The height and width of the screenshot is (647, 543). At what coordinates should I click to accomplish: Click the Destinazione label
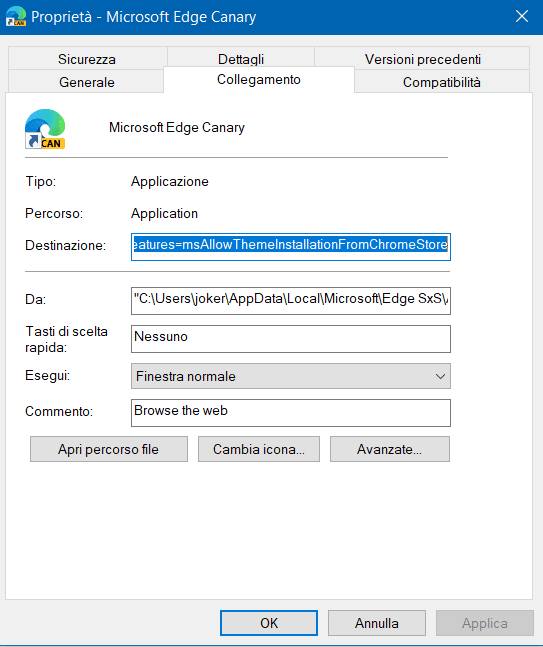pyautogui.click(x=65, y=245)
